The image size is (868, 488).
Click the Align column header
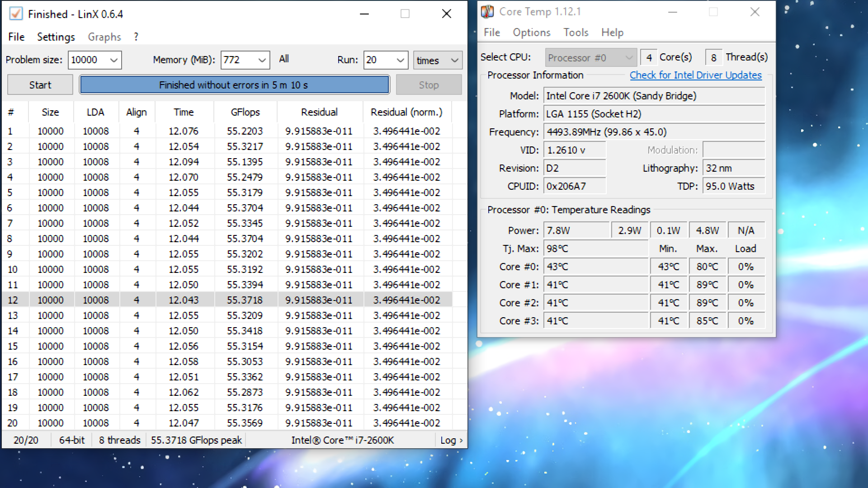[137, 112]
